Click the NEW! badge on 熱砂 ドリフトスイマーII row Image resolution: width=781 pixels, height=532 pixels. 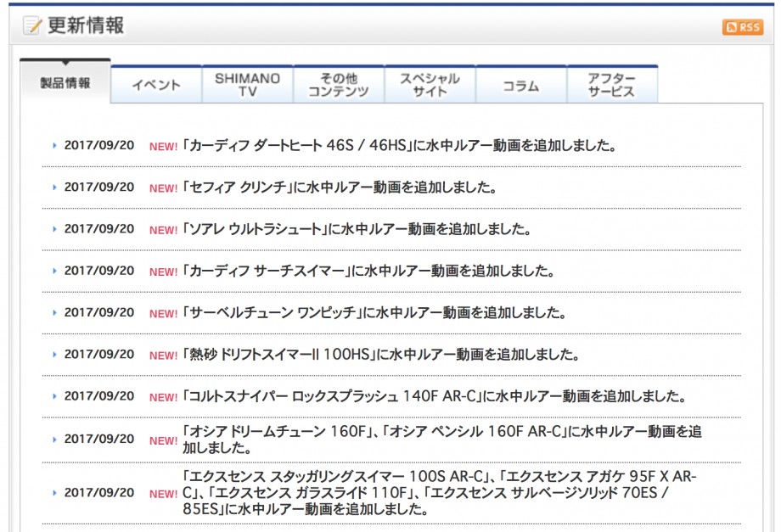click(x=163, y=356)
